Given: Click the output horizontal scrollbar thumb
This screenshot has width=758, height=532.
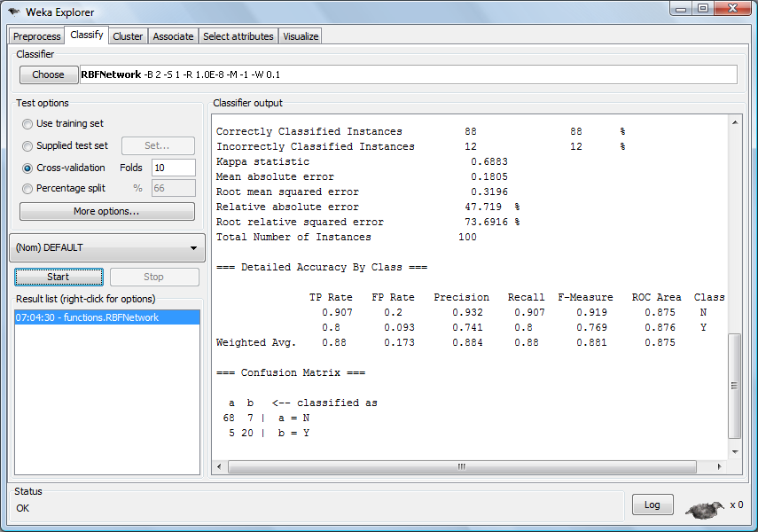Looking at the screenshot, I should point(462,466).
